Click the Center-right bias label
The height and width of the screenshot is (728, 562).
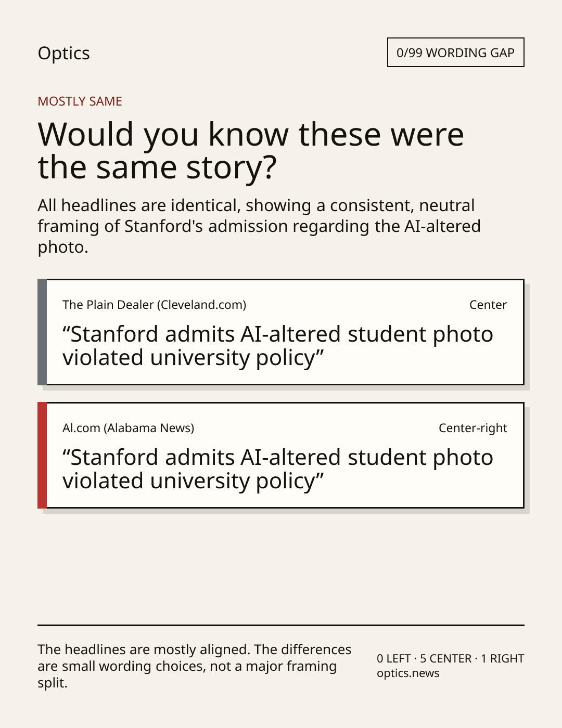473,428
